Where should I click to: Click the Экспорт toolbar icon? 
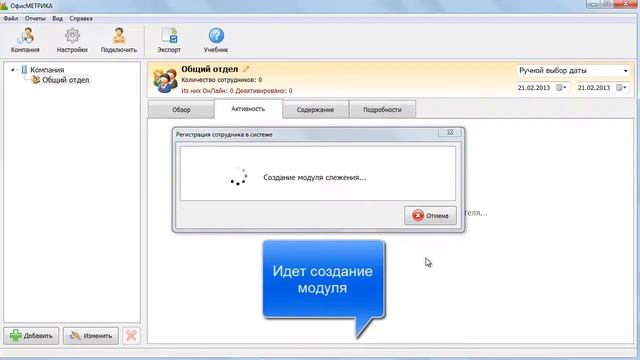pyautogui.click(x=169, y=40)
